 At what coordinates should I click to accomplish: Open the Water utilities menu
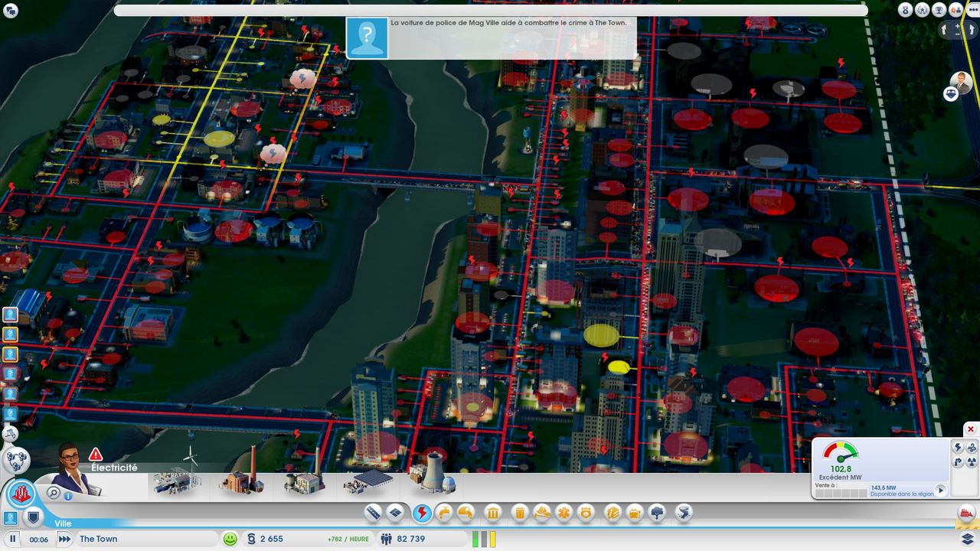click(x=443, y=513)
